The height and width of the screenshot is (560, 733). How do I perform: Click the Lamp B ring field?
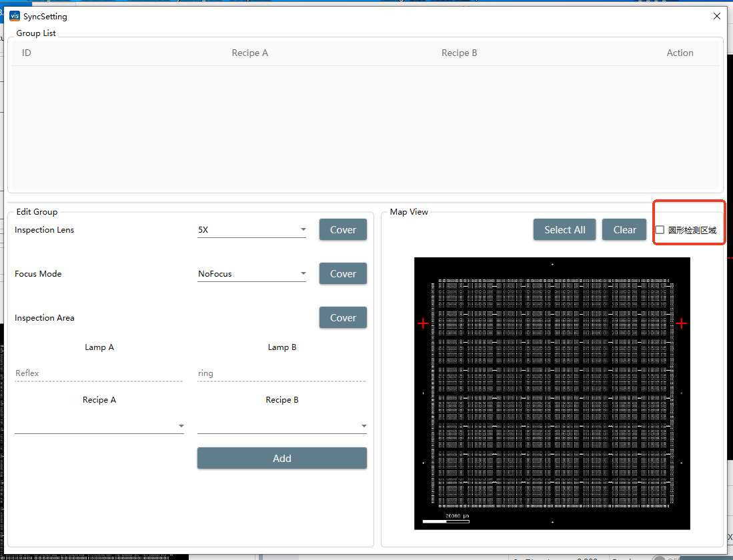(282, 373)
